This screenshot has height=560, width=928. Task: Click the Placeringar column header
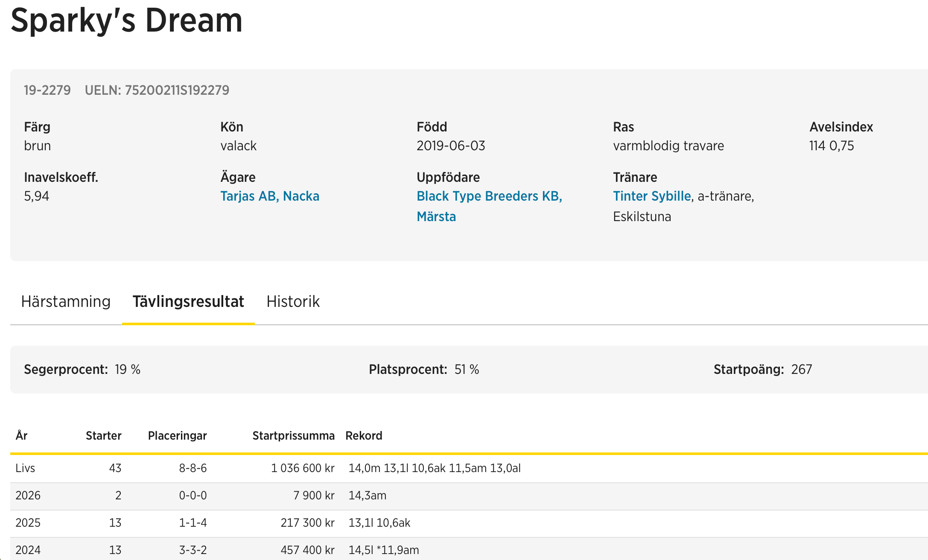(x=177, y=436)
